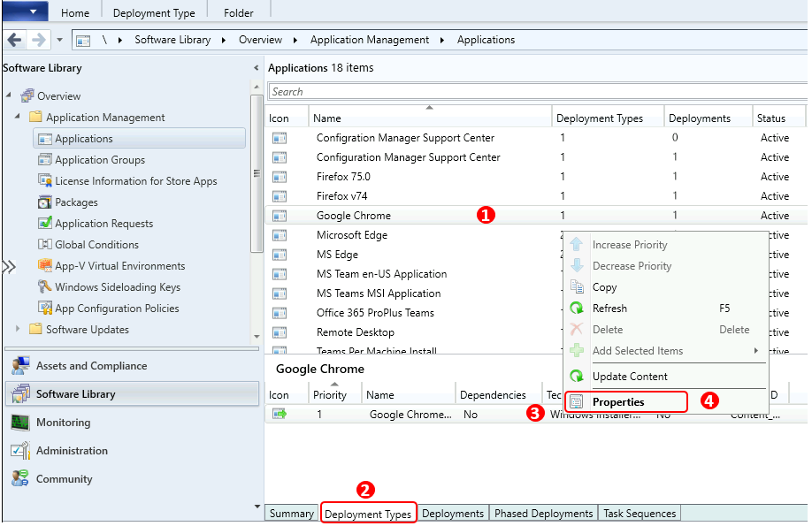Viewport: 812px width, 526px height.
Task: Click the Windows Sideloading Keys icon
Action: (x=45, y=286)
